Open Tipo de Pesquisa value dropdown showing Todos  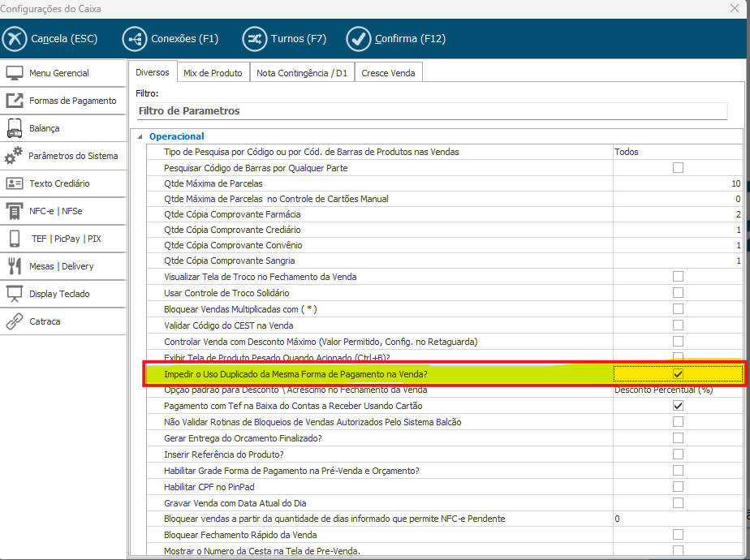coord(677,152)
